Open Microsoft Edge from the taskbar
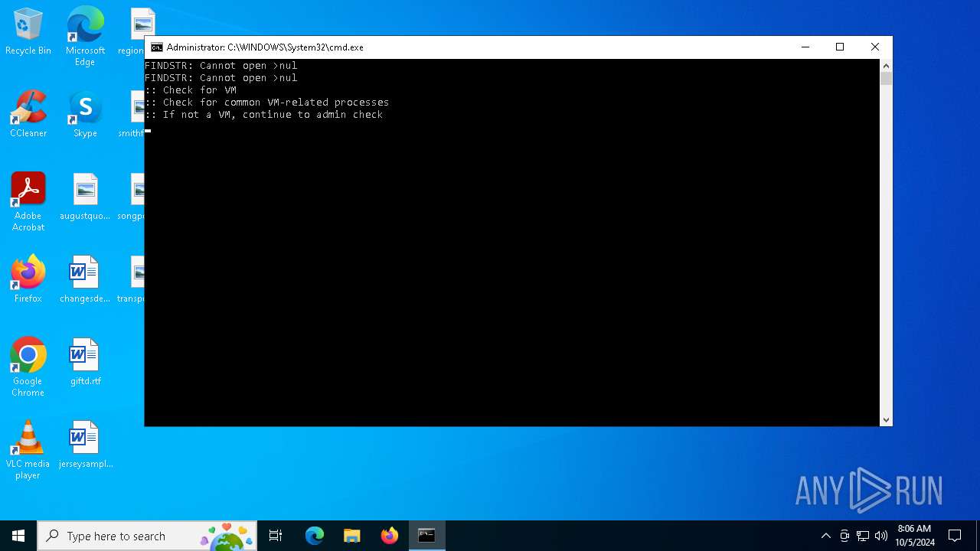This screenshot has height=551, width=980. 315,536
